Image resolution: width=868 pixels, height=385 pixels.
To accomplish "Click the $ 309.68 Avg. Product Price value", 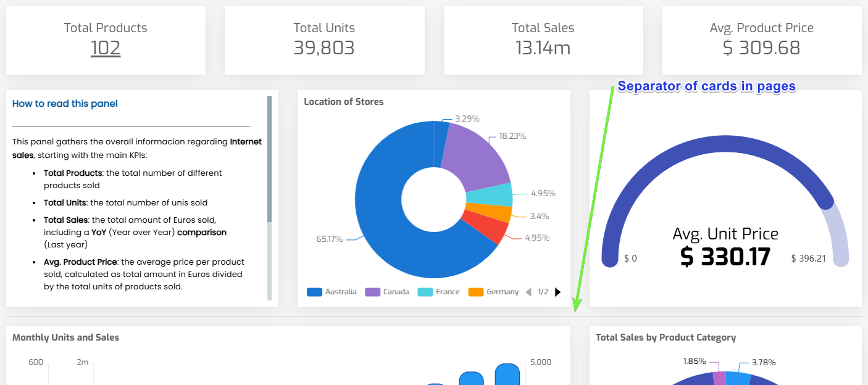I will click(762, 48).
